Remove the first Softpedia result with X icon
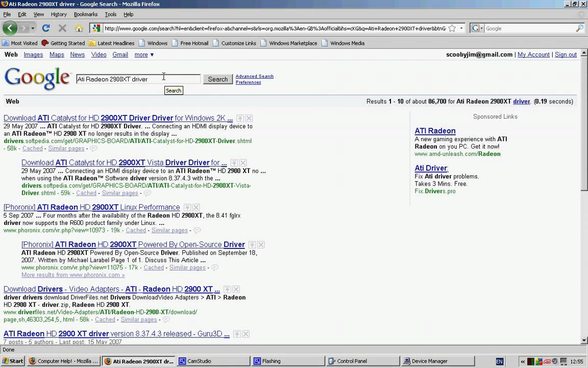Image resolution: width=588 pixels, height=368 pixels. pos(249,118)
